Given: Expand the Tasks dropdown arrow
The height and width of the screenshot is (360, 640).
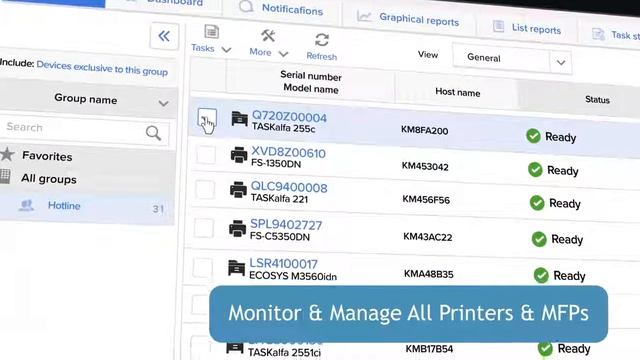Looking at the screenshot, I should 226,50.
